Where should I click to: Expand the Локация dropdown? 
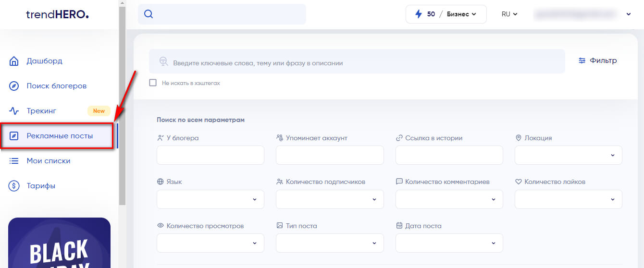coord(568,155)
